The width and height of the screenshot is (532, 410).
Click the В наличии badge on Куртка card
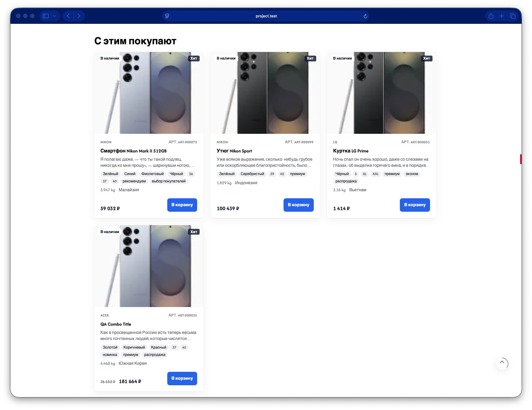(x=342, y=58)
